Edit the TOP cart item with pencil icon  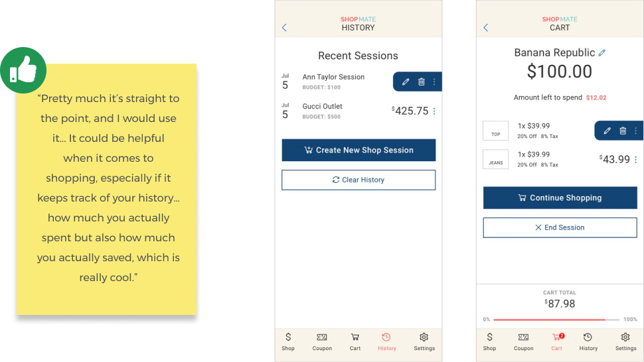tap(607, 131)
